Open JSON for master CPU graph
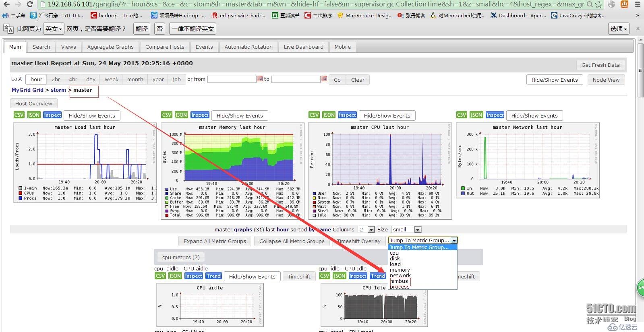The height and width of the screenshot is (332, 644). 329,115
